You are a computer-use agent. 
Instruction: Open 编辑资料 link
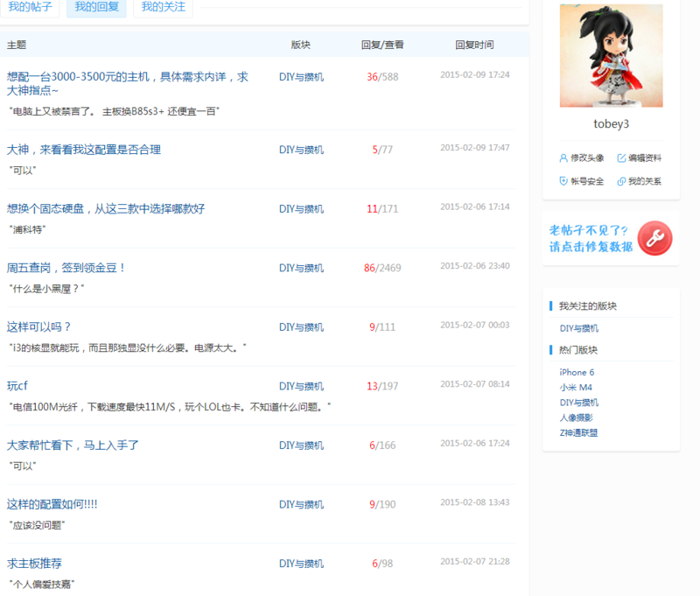pos(645,158)
